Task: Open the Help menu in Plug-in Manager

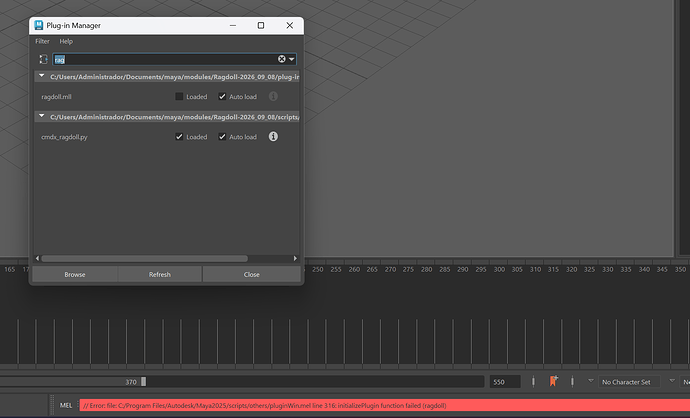Action: coord(66,41)
